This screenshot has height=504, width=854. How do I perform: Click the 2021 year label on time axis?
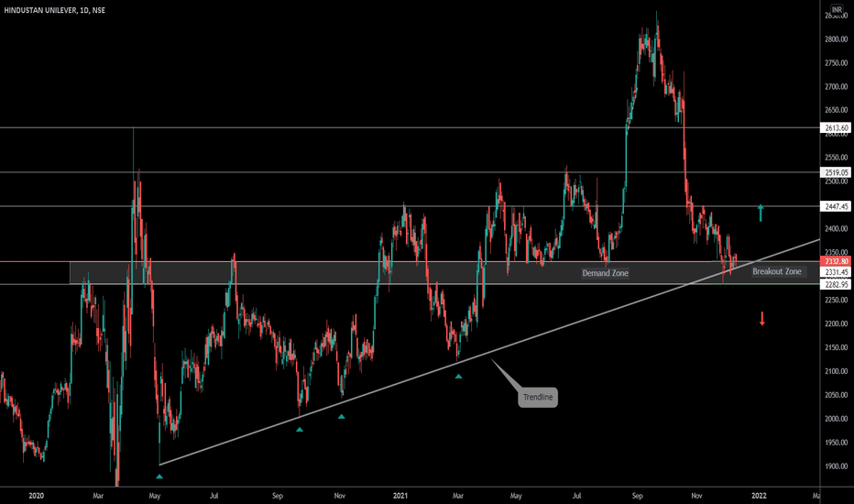click(x=400, y=496)
